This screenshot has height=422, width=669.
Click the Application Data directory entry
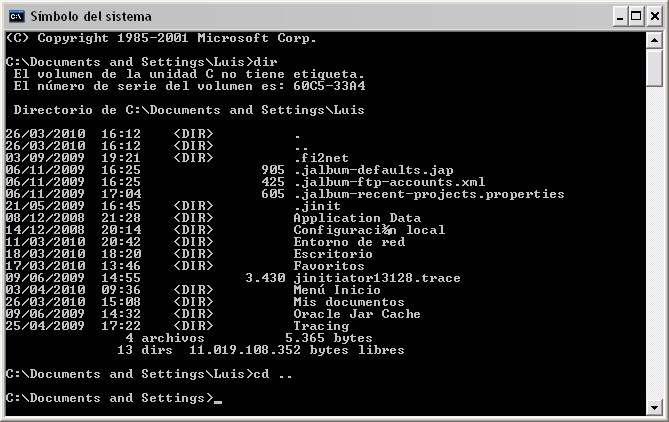tap(357, 218)
